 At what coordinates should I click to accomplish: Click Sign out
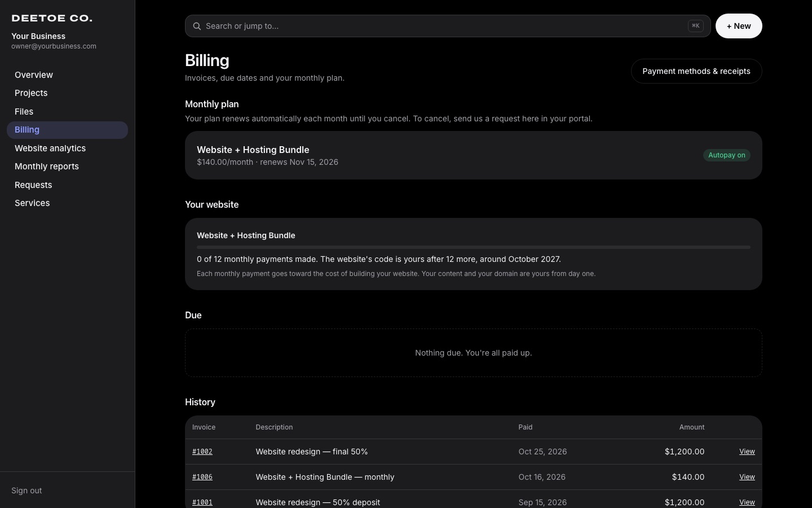pos(27,491)
